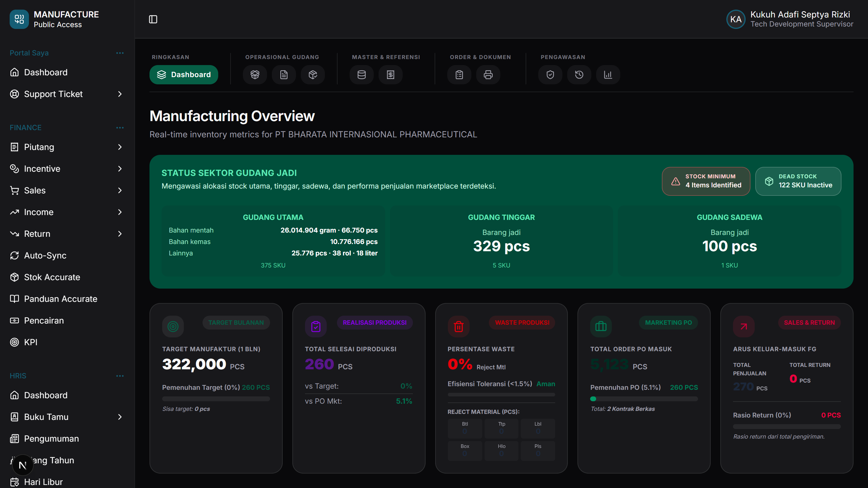
Task: Click the box icon in Dead Stock badge
Action: (769, 181)
